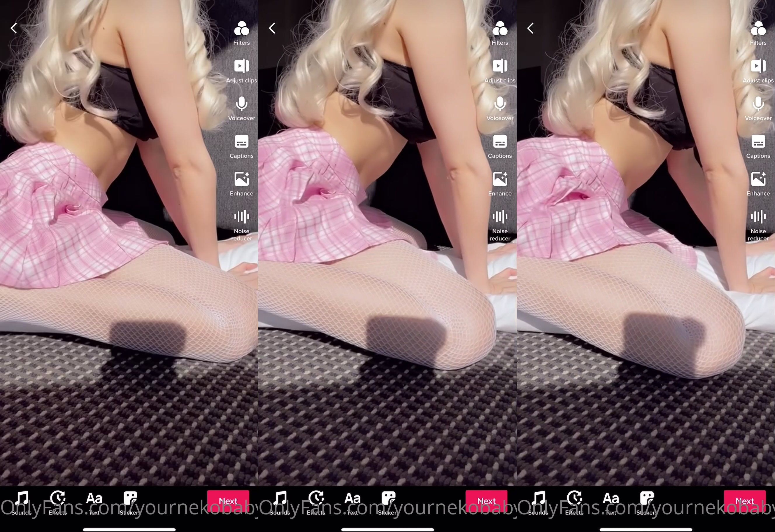Tap the Enhance icon in rightmost screen
The image size is (775, 532).
point(758,179)
